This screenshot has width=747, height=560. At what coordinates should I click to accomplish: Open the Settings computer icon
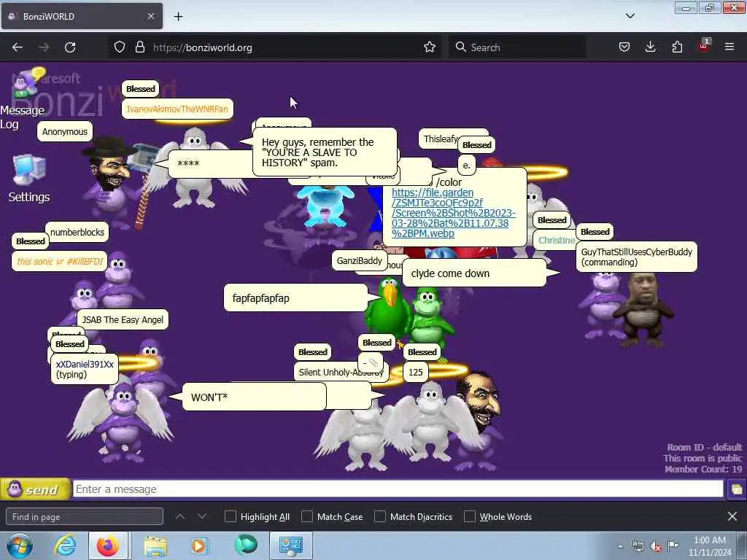tap(29, 178)
